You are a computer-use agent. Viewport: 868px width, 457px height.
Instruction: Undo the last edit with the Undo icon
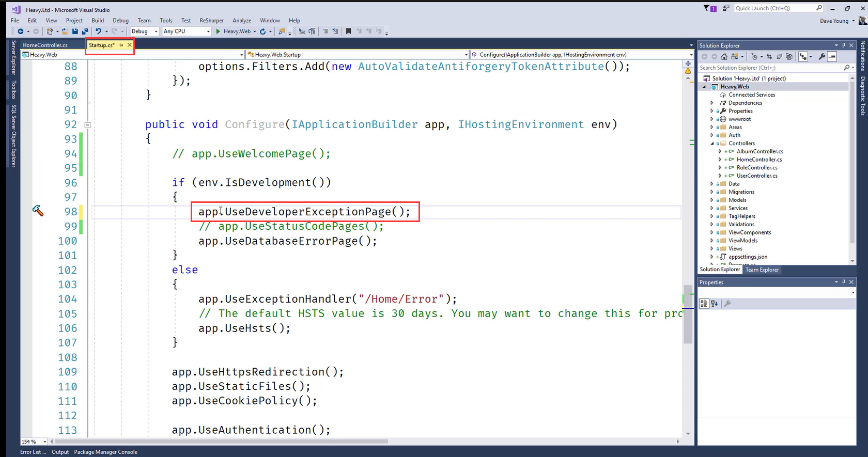click(x=99, y=31)
